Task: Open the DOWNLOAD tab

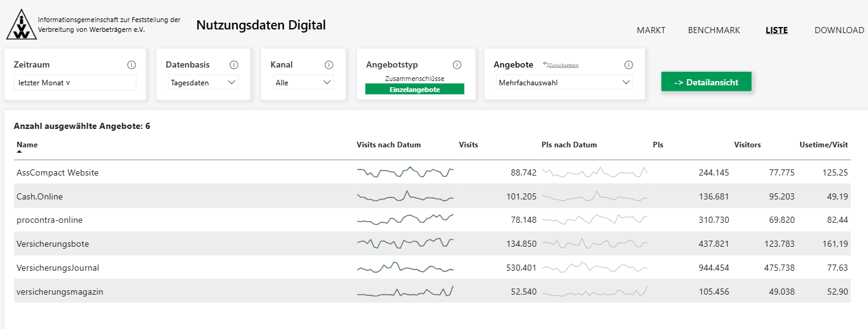Action: [839, 30]
